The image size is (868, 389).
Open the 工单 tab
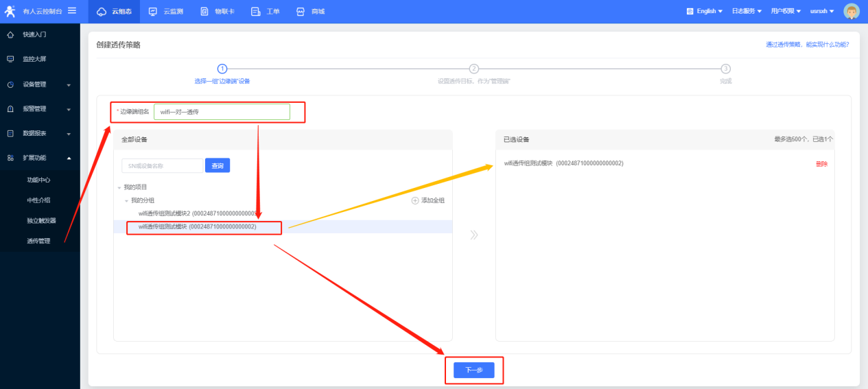tap(266, 12)
